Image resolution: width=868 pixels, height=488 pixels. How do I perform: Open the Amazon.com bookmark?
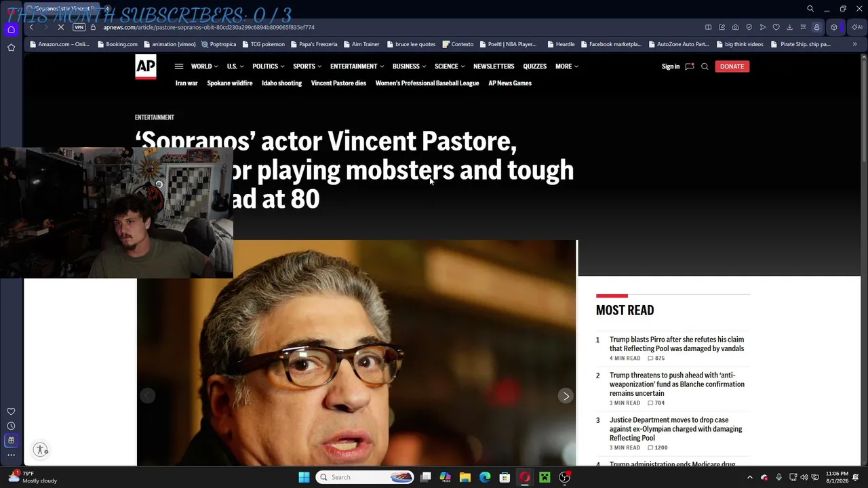click(59, 44)
